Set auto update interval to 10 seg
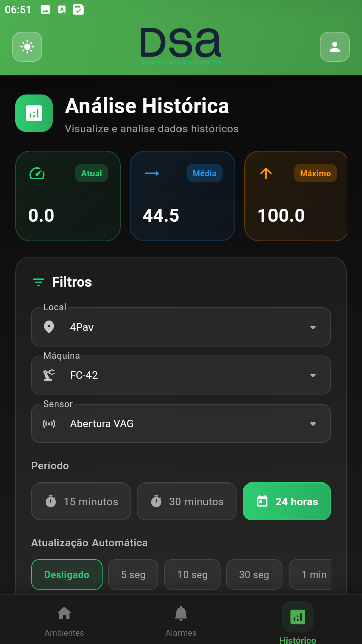 coord(193,575)
